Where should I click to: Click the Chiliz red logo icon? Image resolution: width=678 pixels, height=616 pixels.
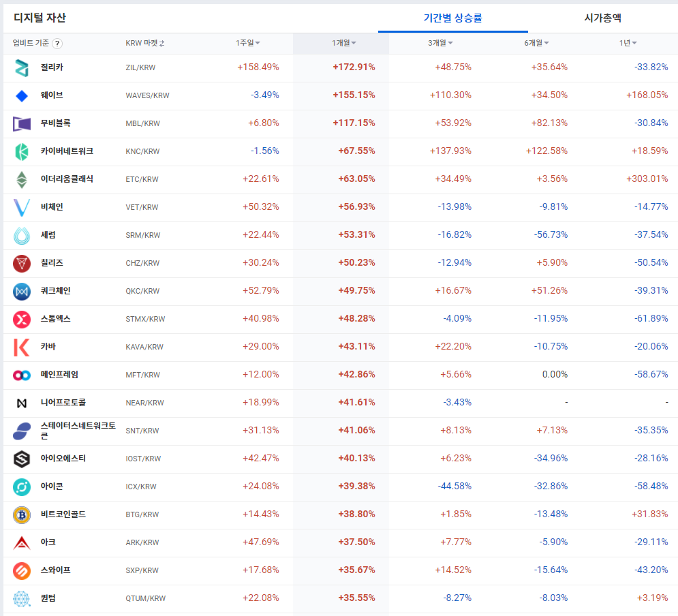[22, 263]
